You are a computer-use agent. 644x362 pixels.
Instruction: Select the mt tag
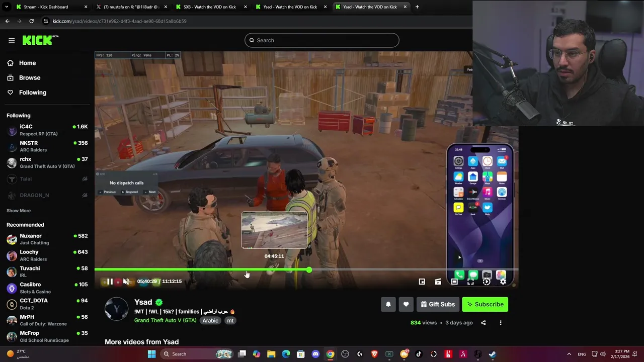tap(230, 321)
